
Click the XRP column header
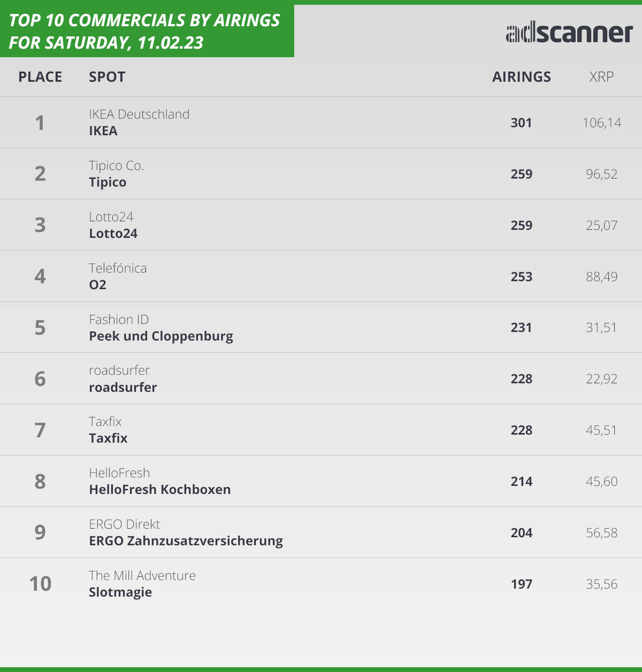click(601, 77)
